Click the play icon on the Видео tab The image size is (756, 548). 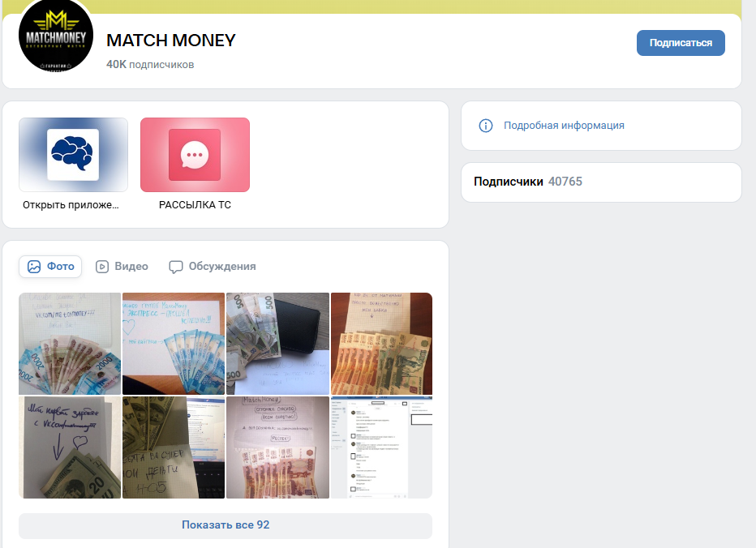[101, 267]
